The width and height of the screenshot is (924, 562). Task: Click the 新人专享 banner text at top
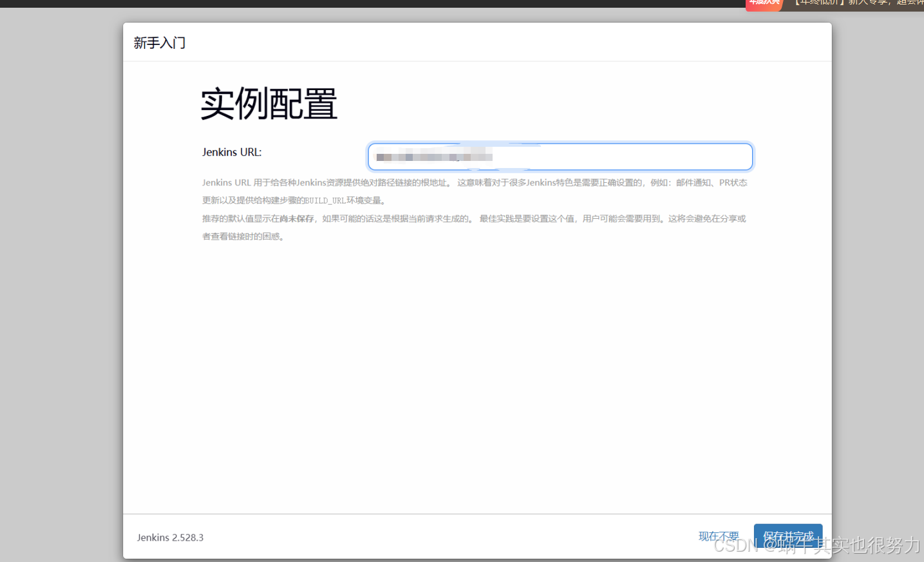[859, 3]
